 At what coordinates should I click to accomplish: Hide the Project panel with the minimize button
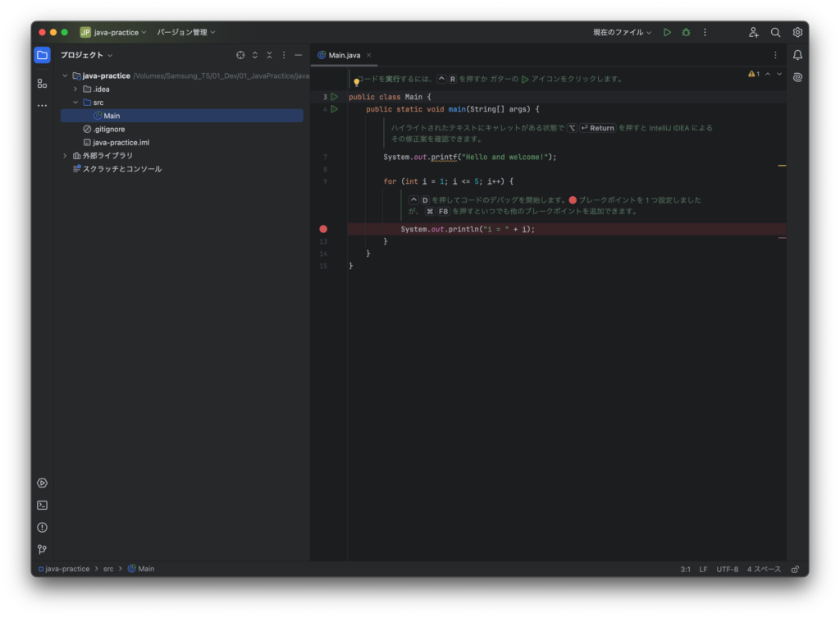point(298,55)
